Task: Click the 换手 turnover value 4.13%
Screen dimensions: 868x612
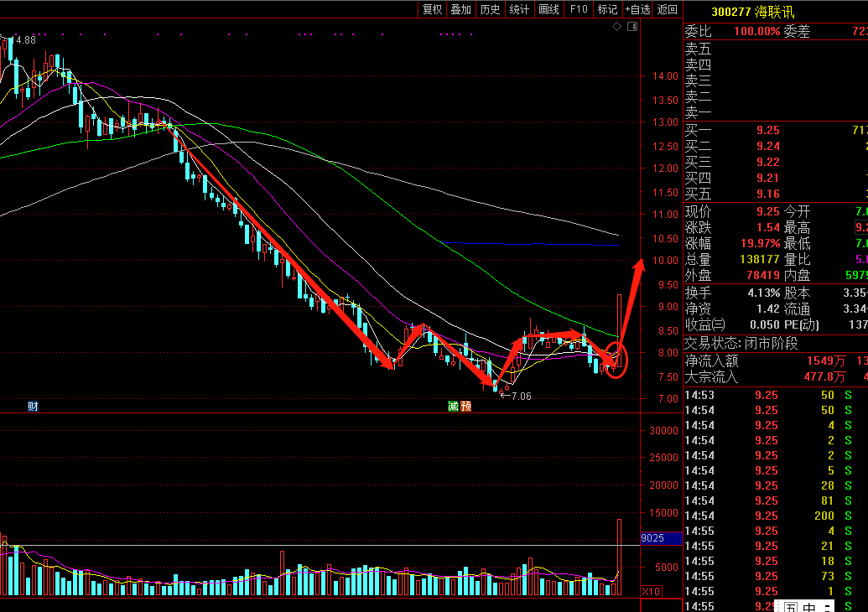Action: tap(764, 293)
